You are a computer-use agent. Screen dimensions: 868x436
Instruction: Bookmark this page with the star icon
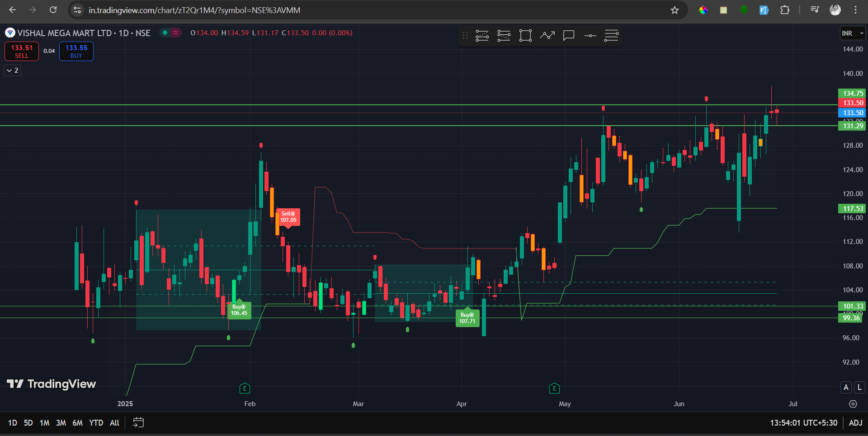(x=675, y=10)
